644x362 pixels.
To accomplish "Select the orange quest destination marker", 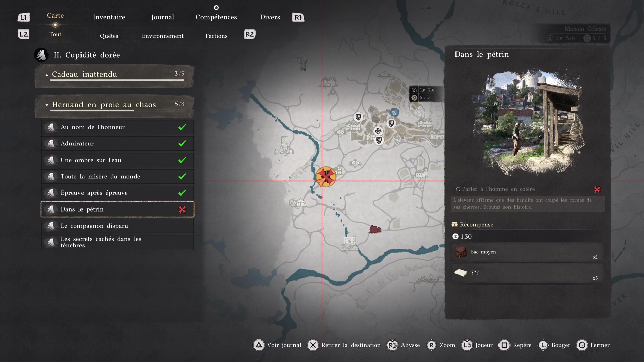I will click(x=326, y=176).
